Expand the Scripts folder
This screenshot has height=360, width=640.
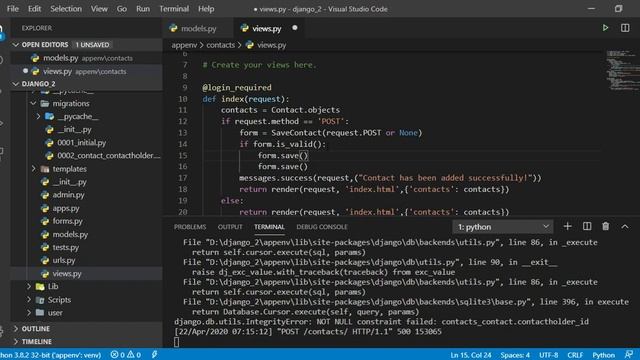tap(29, 300)
